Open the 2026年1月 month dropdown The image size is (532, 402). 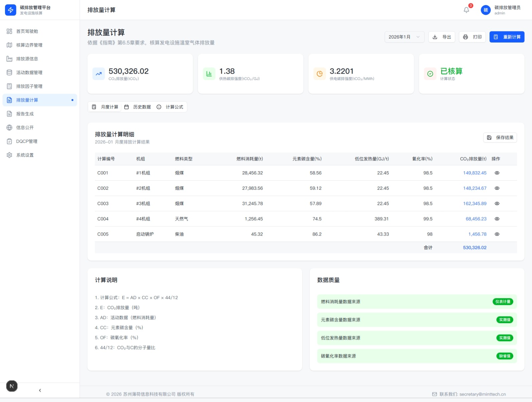[x=404, y=37]
